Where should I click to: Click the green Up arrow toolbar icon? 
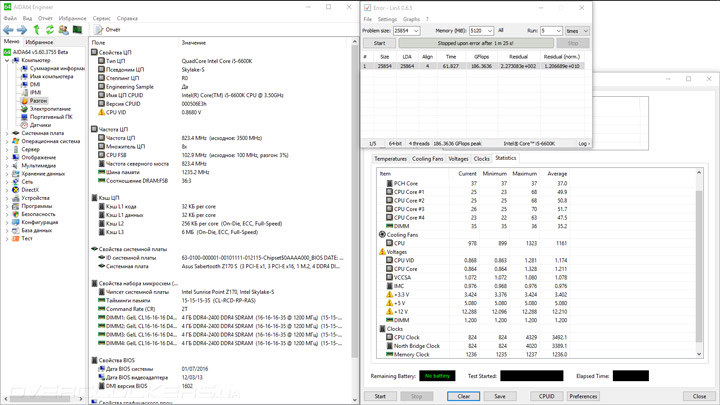(37, 30)
